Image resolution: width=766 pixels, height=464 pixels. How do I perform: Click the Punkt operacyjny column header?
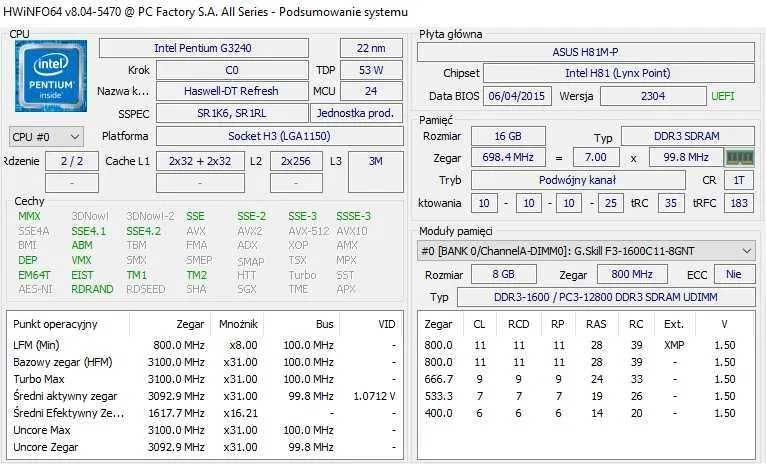(55, 324)
